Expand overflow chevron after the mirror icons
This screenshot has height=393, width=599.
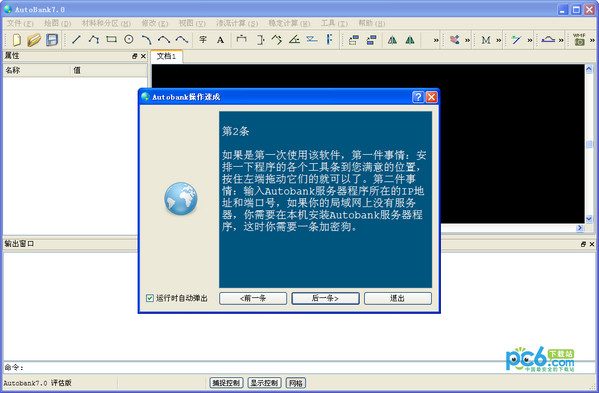pyautogui.click(x=436, y=40)
